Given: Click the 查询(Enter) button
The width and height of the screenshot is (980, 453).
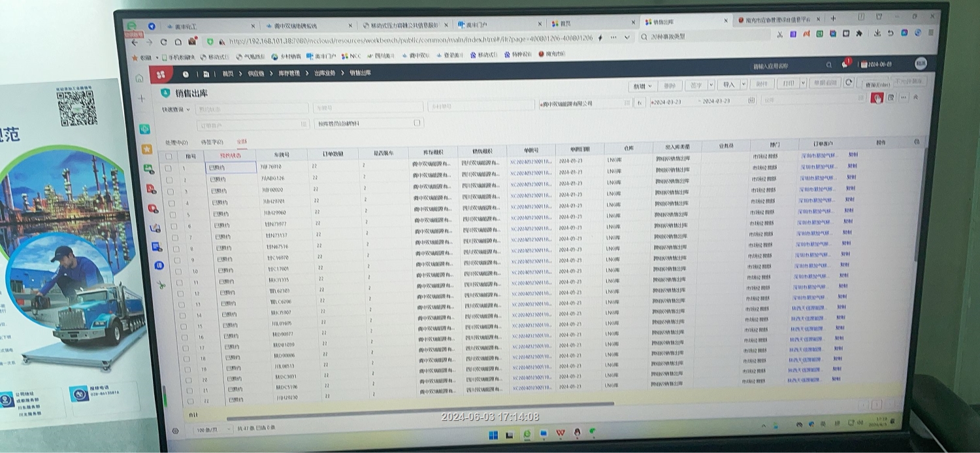Looking at the screenshot, I should point(877,84).
